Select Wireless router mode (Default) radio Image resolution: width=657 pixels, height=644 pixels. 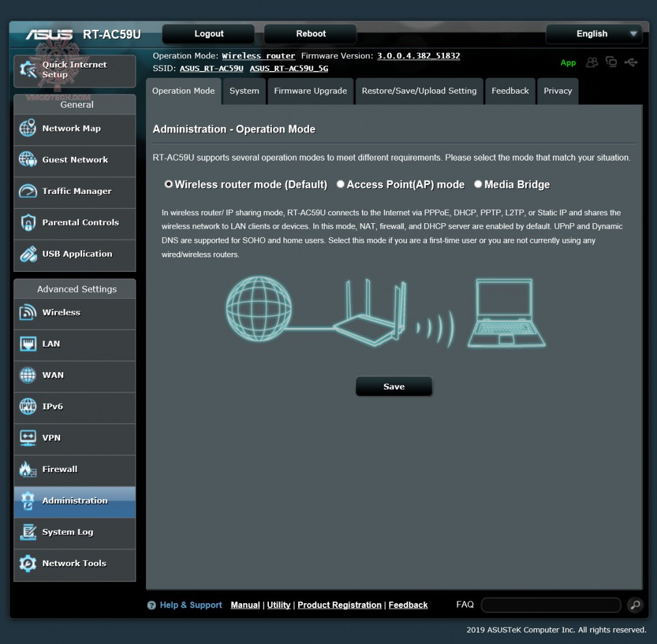coord(169,184)
